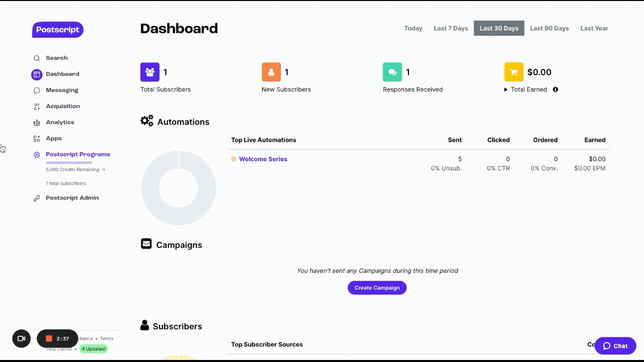
Task: Click the Total Earned info icon
Action: point(555,89)
